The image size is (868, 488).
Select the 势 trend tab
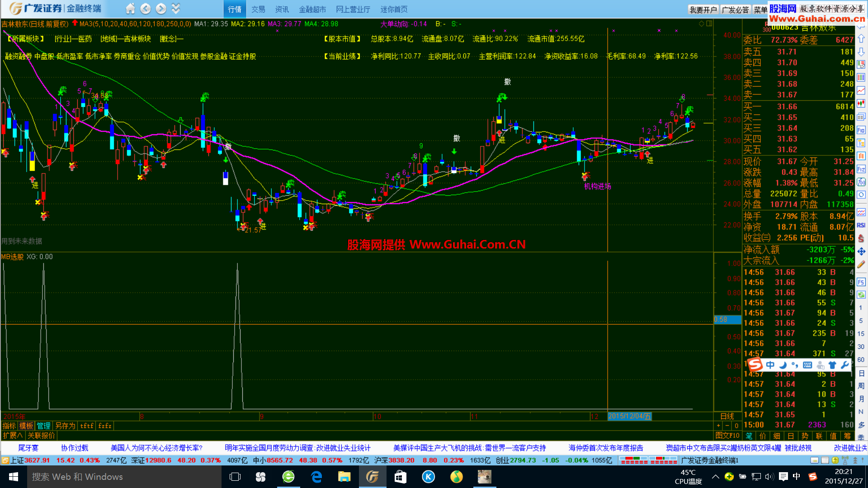point(805,436)
